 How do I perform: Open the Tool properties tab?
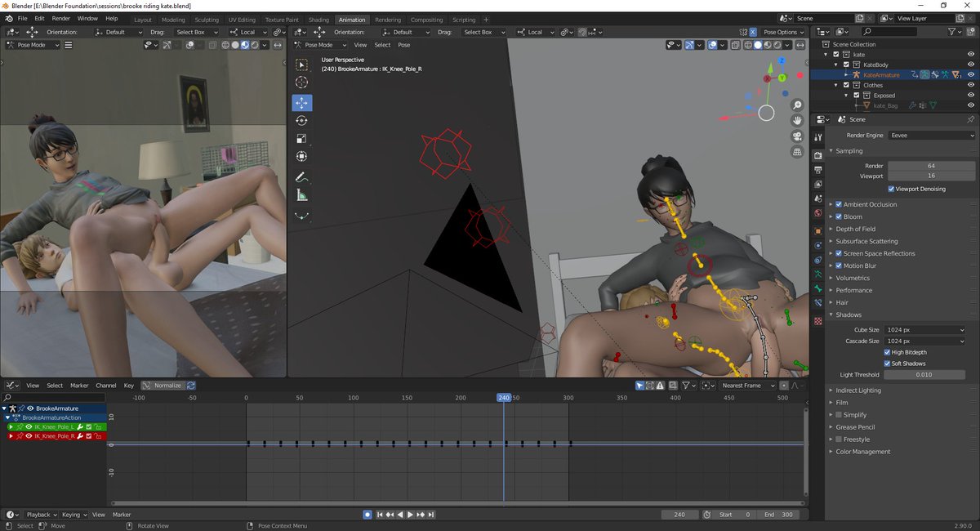tap(818, 137)
